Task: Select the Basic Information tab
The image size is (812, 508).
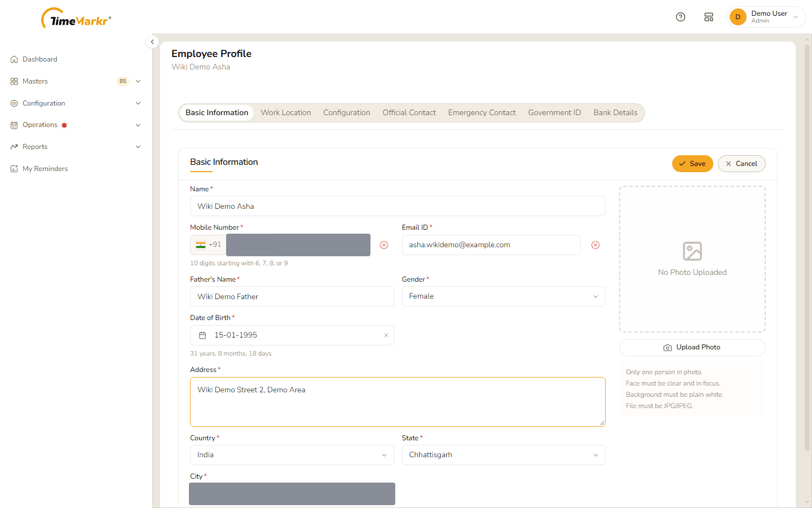Action: 217,113
